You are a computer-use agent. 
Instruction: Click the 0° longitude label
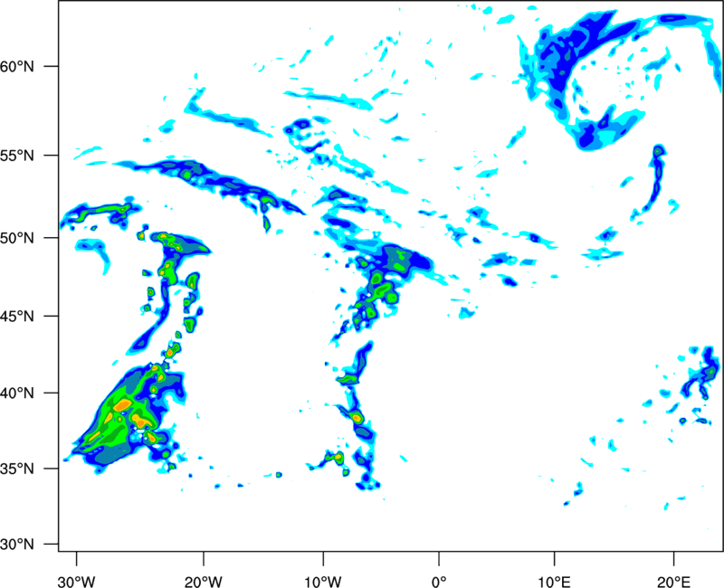point(439,582)
